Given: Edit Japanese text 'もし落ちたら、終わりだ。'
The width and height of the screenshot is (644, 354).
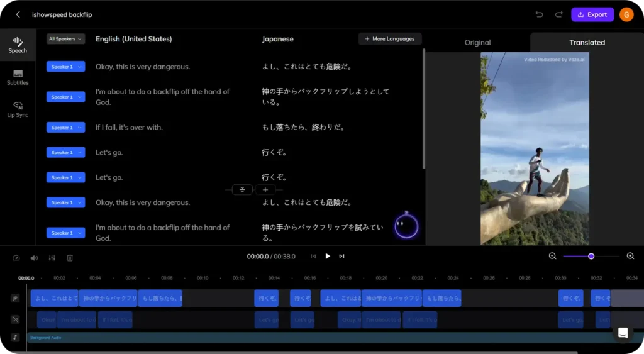Looking at the screenshot, I should coord(304,127).
